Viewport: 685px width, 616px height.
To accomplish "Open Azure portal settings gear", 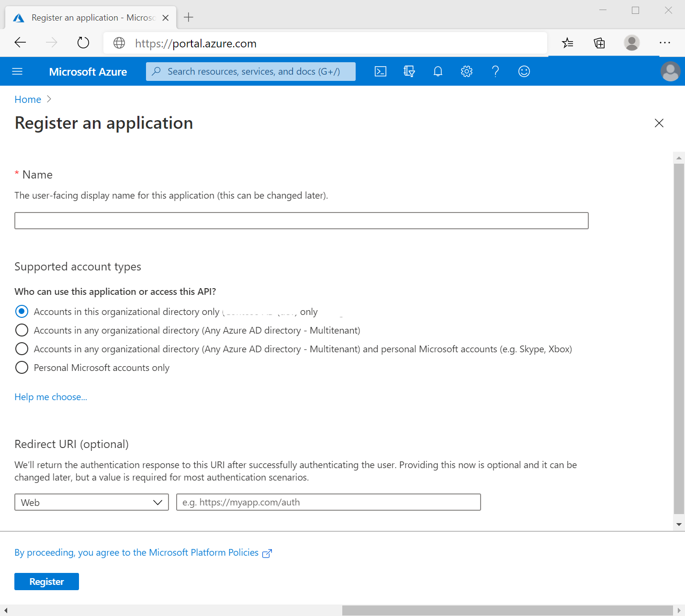I will pos(466,71).
